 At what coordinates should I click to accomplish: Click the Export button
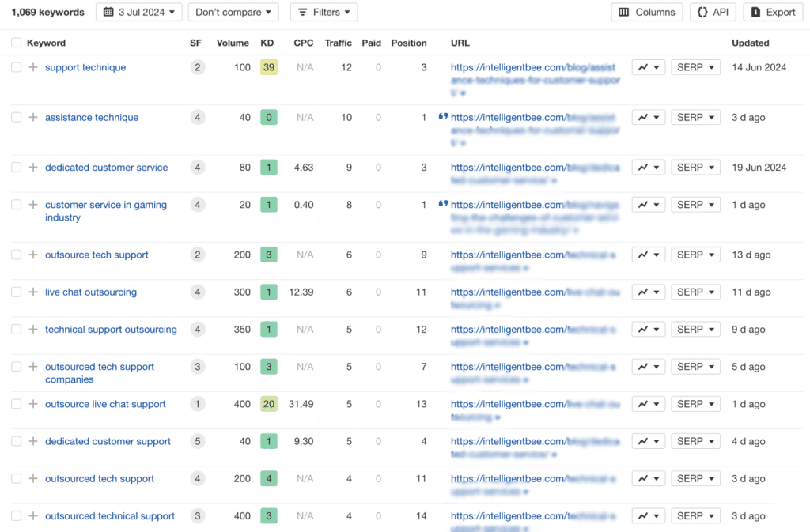pos(773,12)
